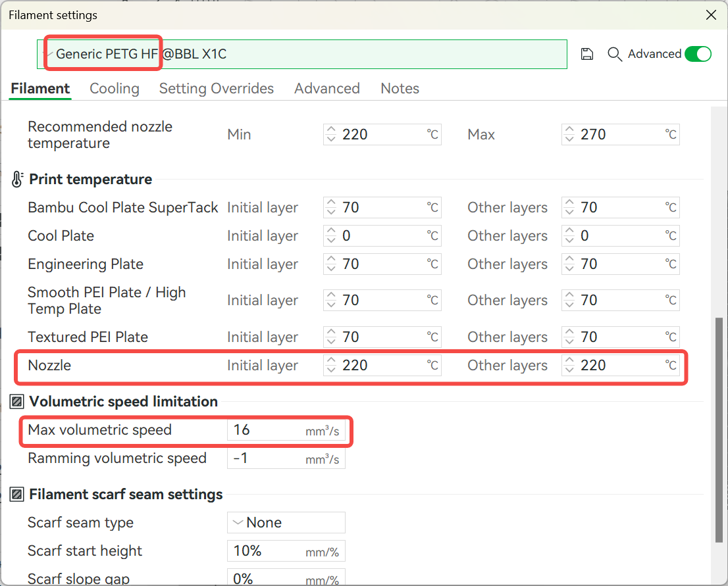Click the Ramming volumetric speed field
This screenshot has width=728, height=586.
pyautogui.click(x=286, y=458)
